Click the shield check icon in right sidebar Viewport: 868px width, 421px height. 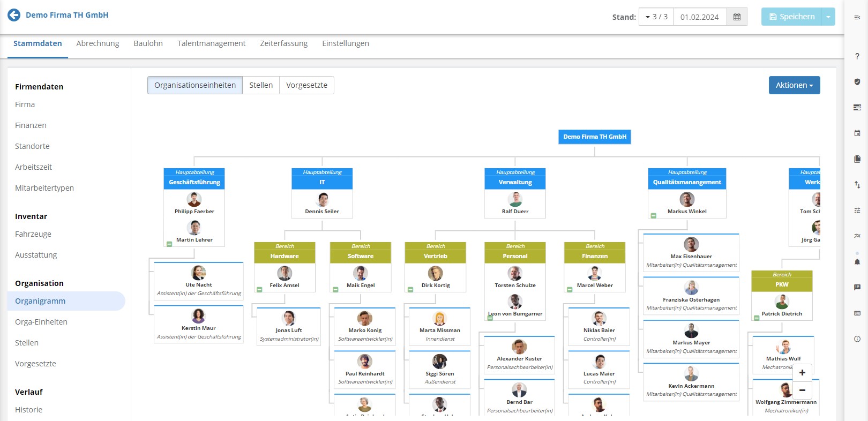[857, 82]
